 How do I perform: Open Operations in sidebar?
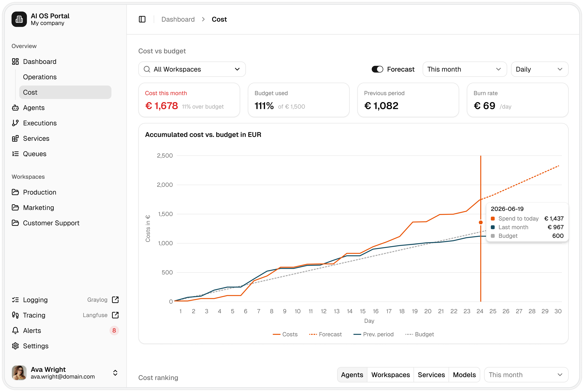(40, 77)
